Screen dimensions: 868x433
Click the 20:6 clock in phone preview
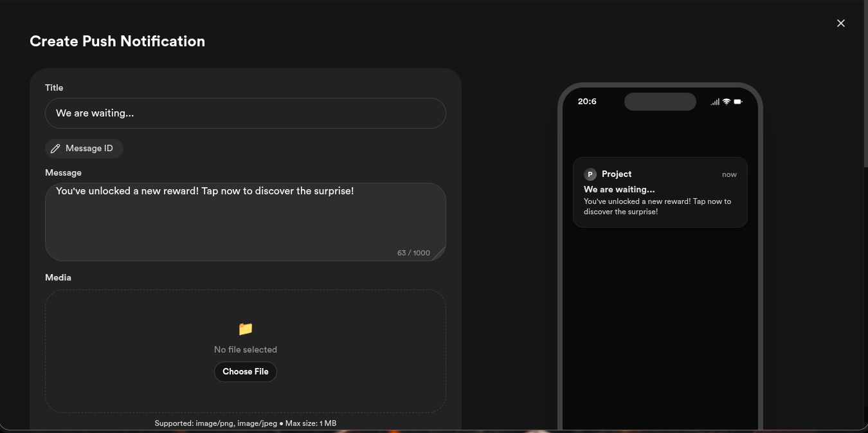click(587, 102)
